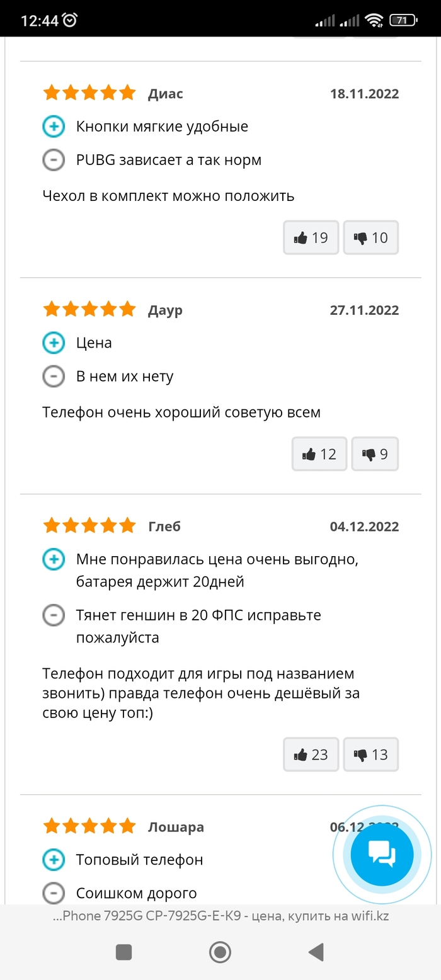
Task: Click the plus icon beside Кнопки мягкие удобные
Action: coord(54,127)
